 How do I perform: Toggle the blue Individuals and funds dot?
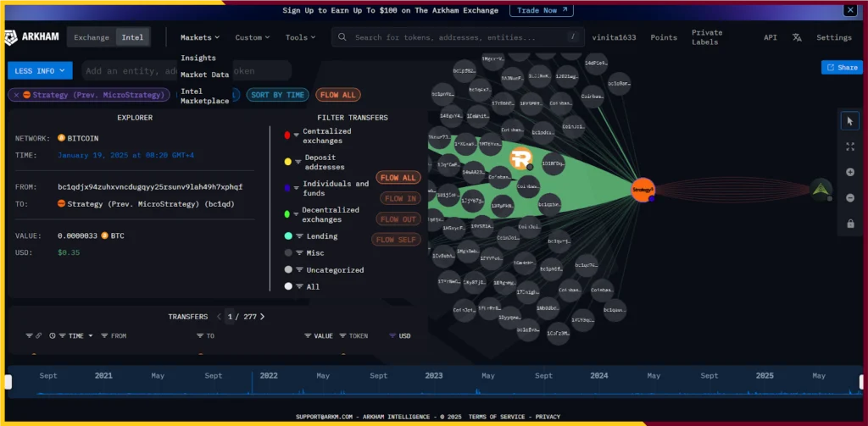click(287, 188)
